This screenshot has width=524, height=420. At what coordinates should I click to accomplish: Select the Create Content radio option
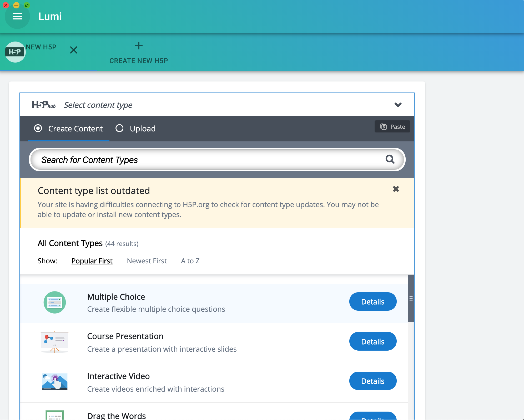(38, 129)
